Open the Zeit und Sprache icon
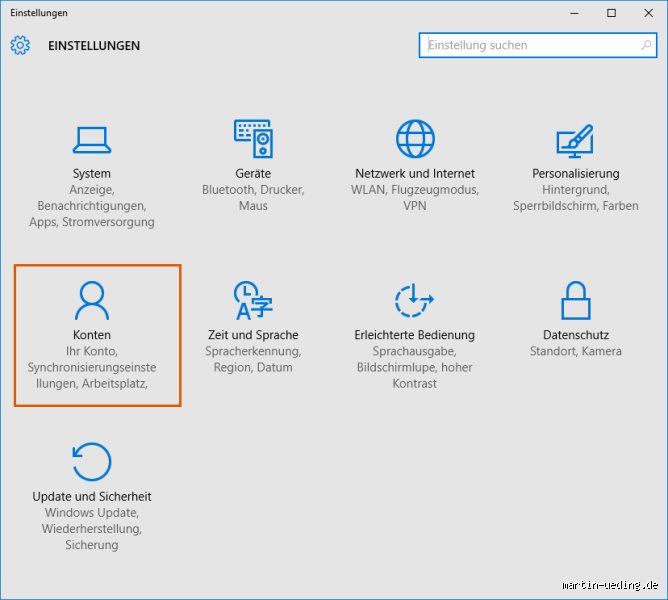The height and width of the screenshot is (600, 668). coord(253,300)
